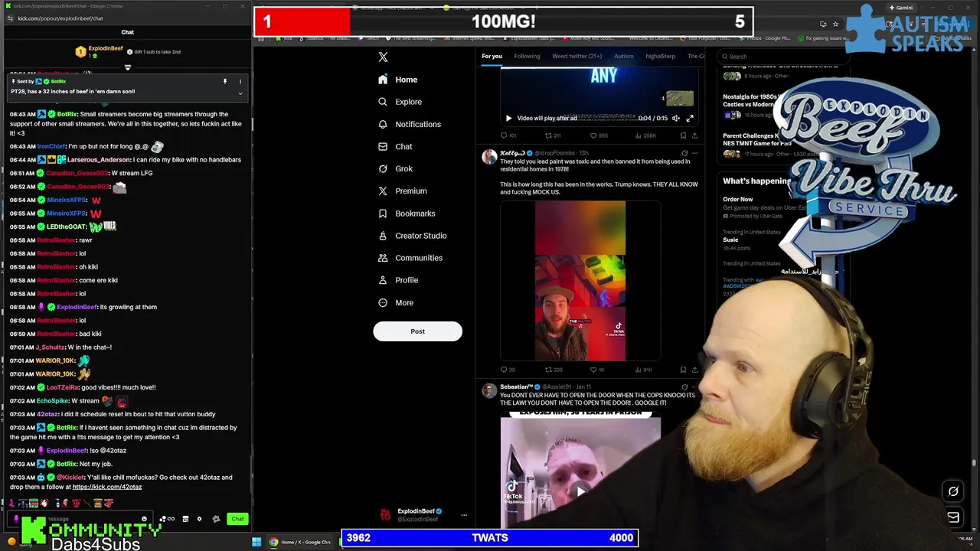Play the video in Sebastian's post
Screen dimensions: 980x551
(x=580, y=491)
